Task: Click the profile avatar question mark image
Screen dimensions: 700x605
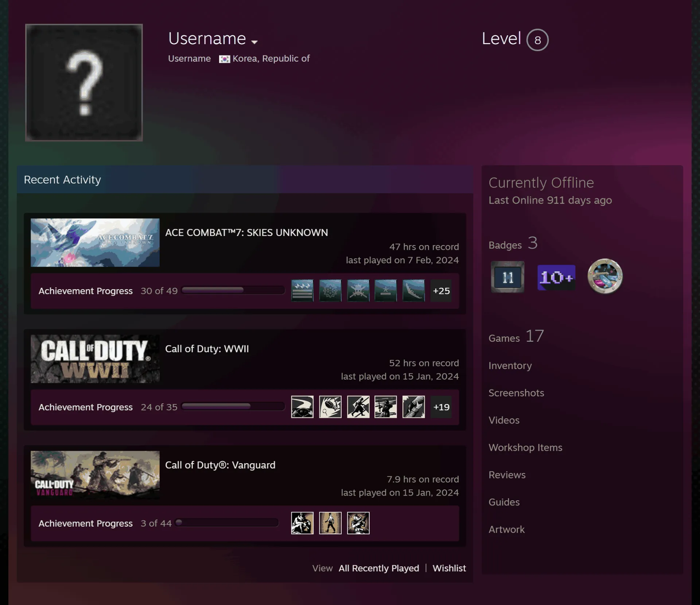Action: 84,82
